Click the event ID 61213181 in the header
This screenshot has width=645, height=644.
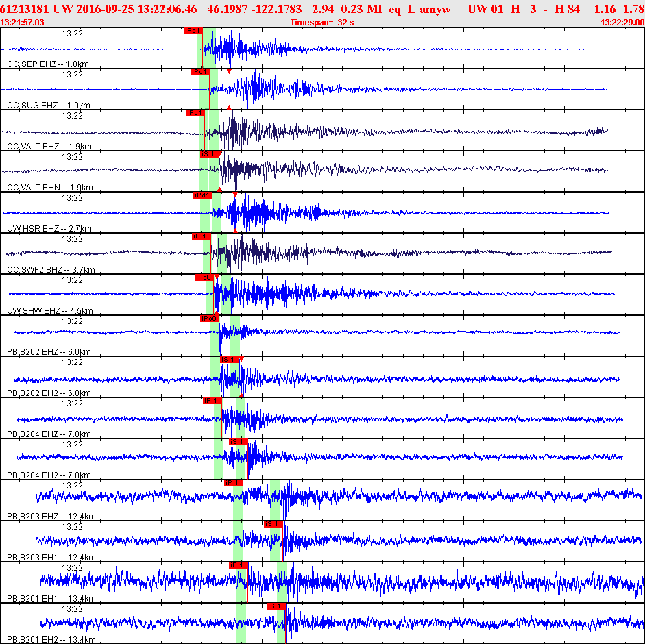(24, 9)
